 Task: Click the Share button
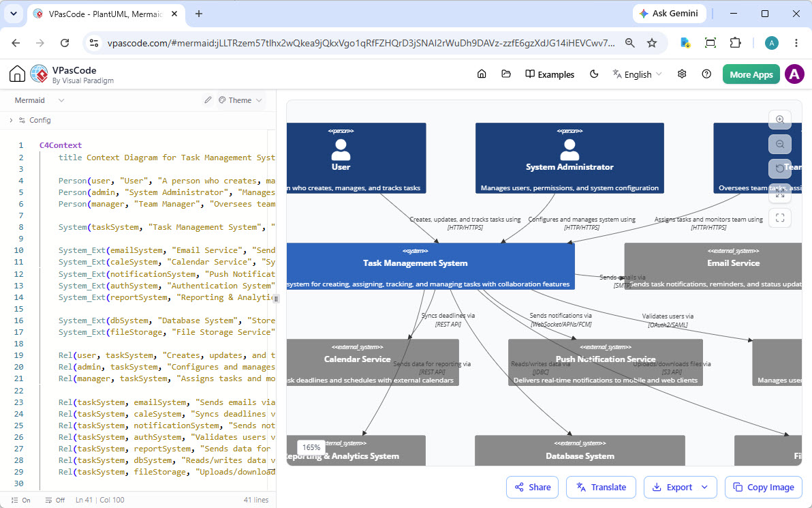tap(532, 488)
